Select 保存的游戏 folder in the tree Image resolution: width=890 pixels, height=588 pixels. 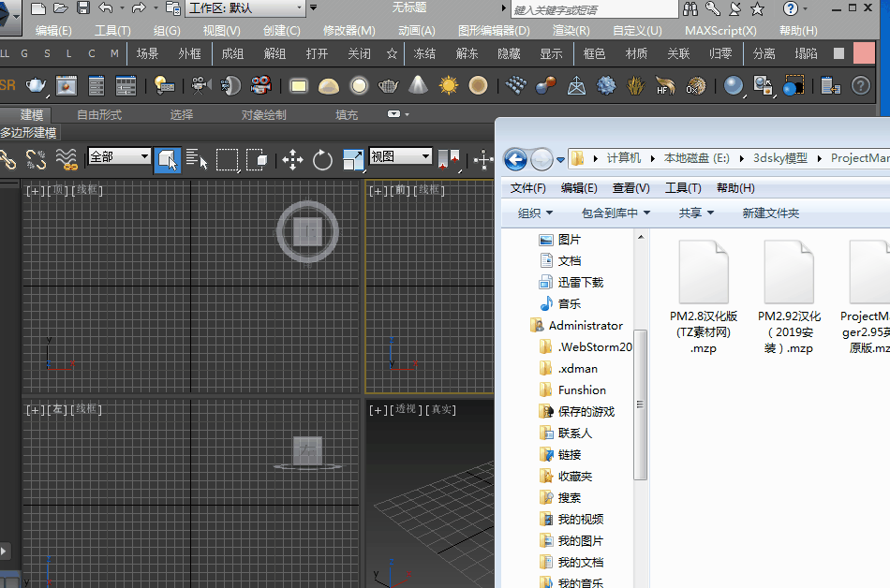(586, 412)
